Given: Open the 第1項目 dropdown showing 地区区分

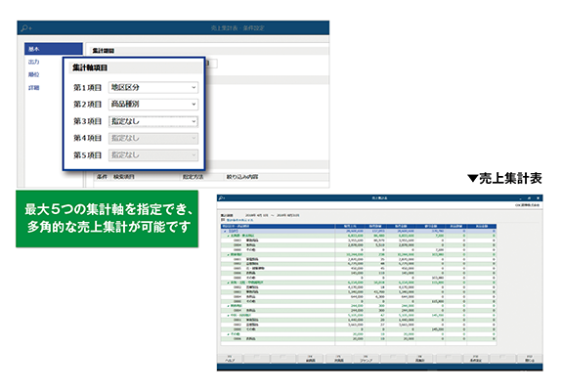Looking at the screenshot, I should 153,87.
